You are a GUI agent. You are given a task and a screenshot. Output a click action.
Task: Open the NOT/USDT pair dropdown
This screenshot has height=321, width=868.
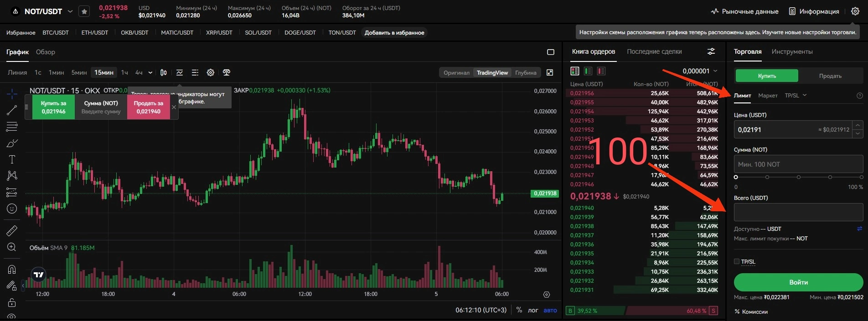(x=70, y=11)
